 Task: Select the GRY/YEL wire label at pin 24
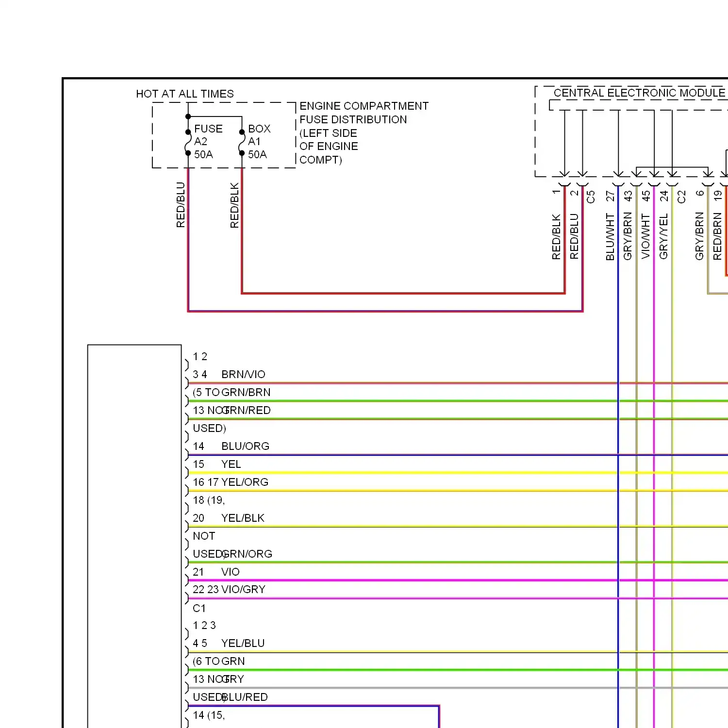pyautogui.click(x=663, y=236)
